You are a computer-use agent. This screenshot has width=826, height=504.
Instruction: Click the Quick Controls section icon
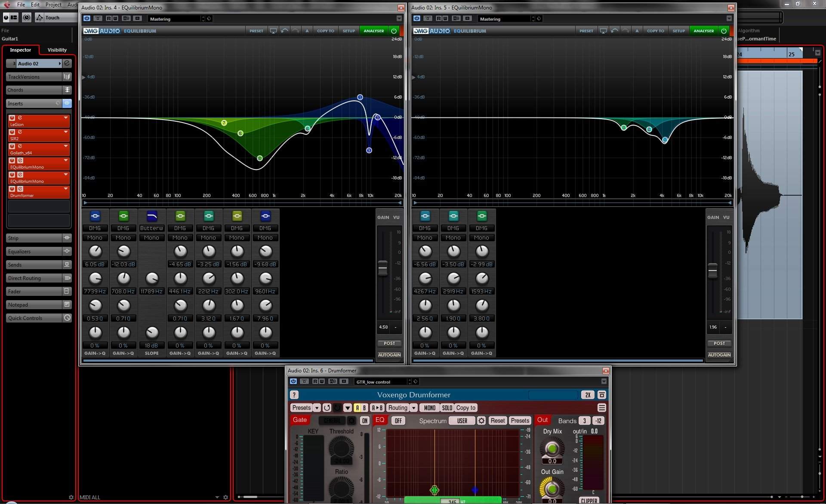67,318
